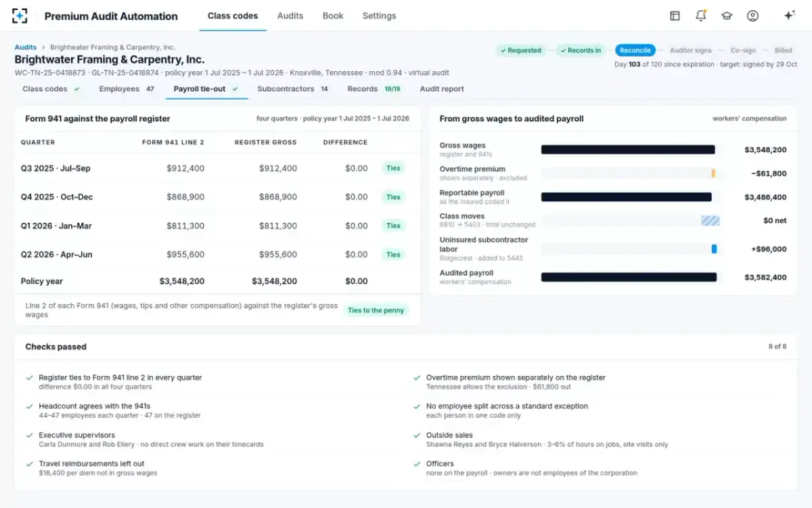Screen dimensions: 812x508
Task: Open the layout panel icon in header
Action: coord(675,16)
